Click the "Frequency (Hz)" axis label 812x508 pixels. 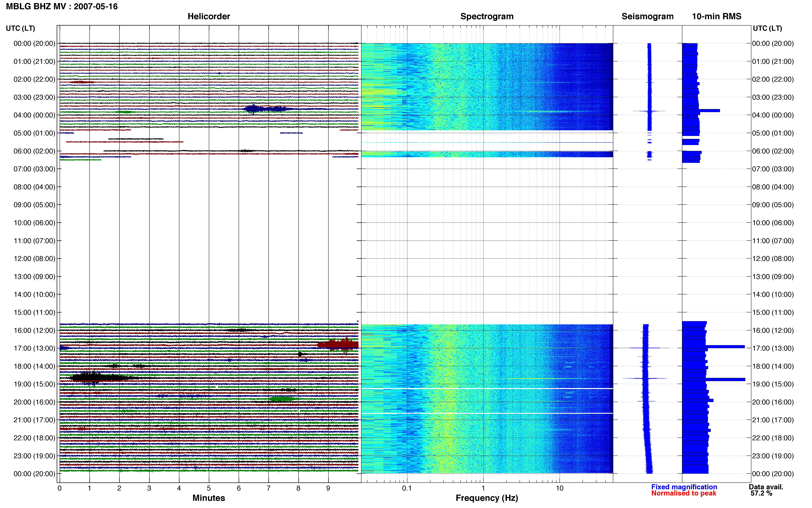(487, 498)
